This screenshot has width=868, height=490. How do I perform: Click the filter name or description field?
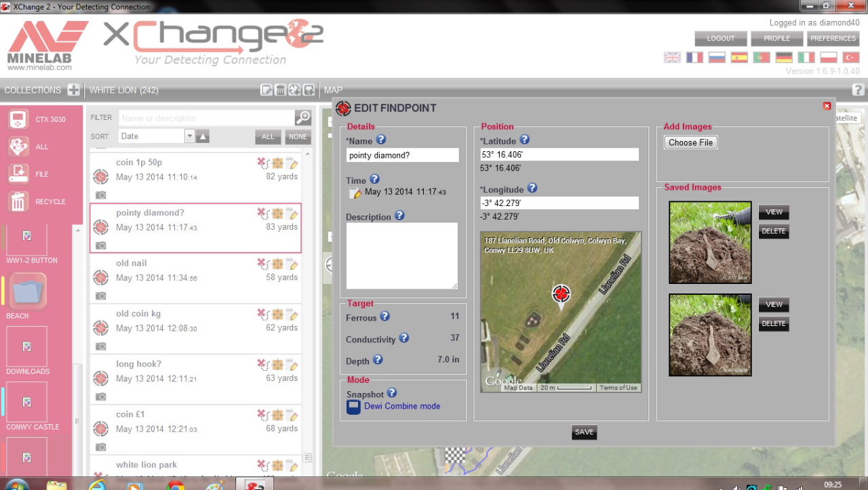(x=207, y=118)
